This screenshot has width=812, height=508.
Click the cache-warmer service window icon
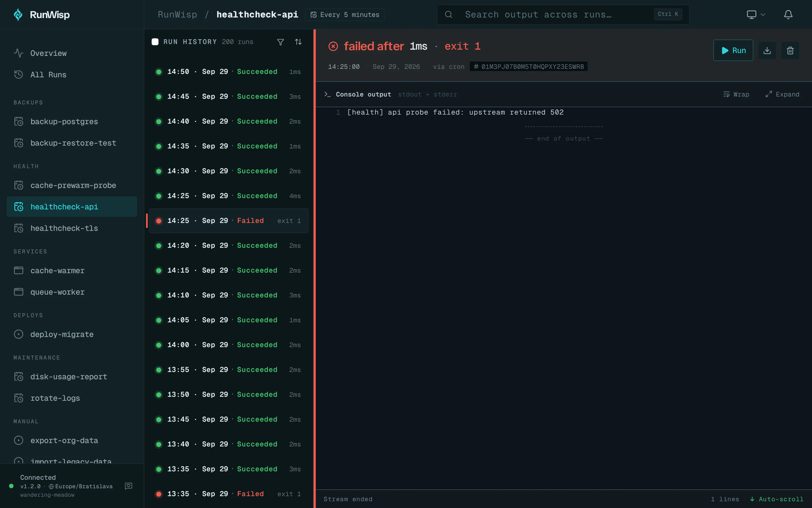click(x=19, y=270)
